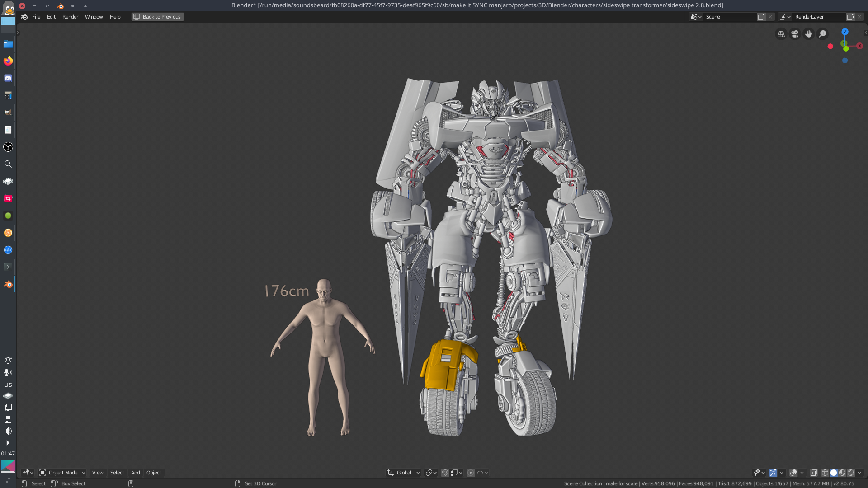Add a new view layer icon
This screenshot has height=488, width=868.
pyautogui.click(x=850, y=17)
